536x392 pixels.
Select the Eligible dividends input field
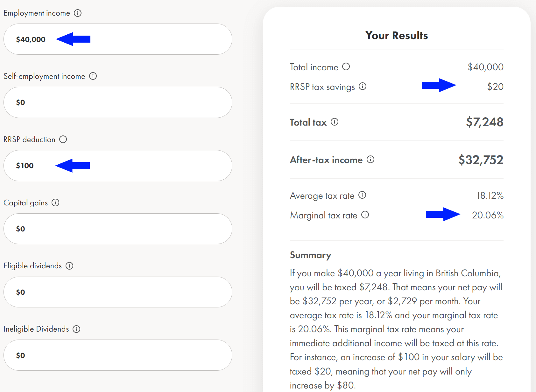click(118, 292)
